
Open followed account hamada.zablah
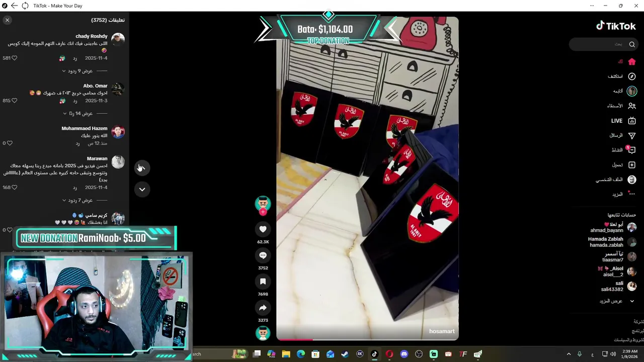(x=612, y=242)
